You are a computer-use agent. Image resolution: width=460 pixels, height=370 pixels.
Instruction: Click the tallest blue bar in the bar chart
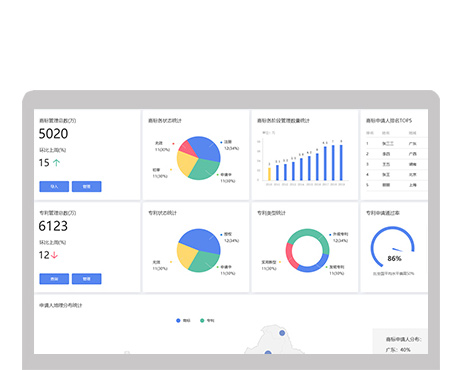tap(341, 162)
